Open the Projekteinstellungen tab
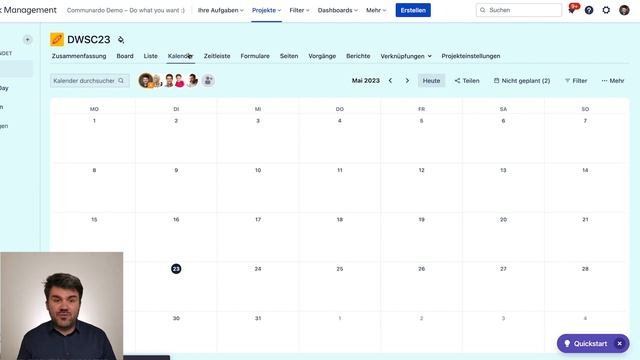The width and height of the screenshot is (640, 360). tap(471, 56)
